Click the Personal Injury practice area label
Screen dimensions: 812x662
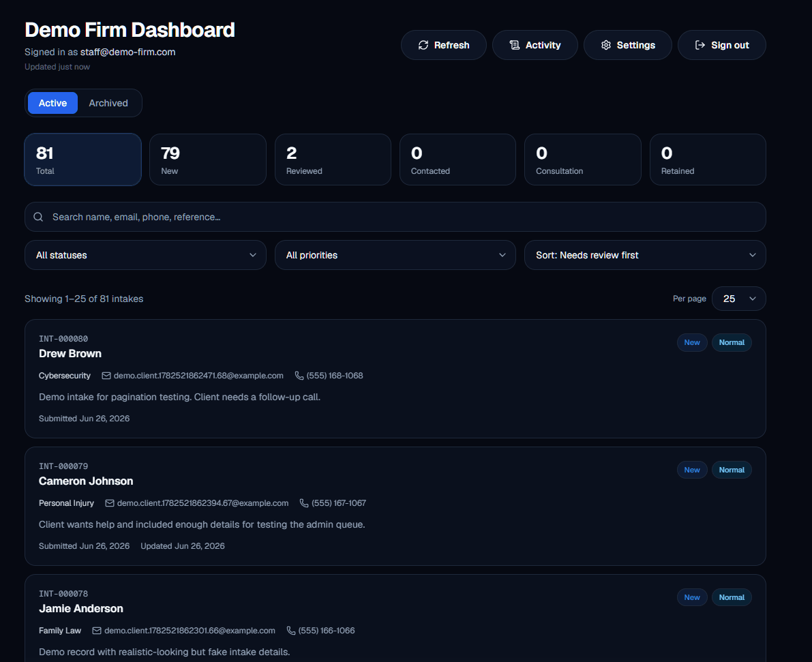(66, 503)
